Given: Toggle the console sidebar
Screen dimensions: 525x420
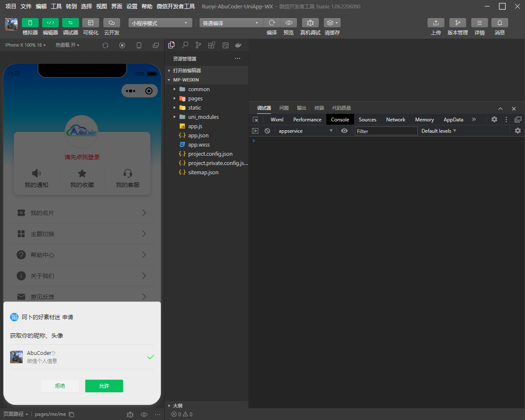Looking at the screenshot, I should 255,131.
